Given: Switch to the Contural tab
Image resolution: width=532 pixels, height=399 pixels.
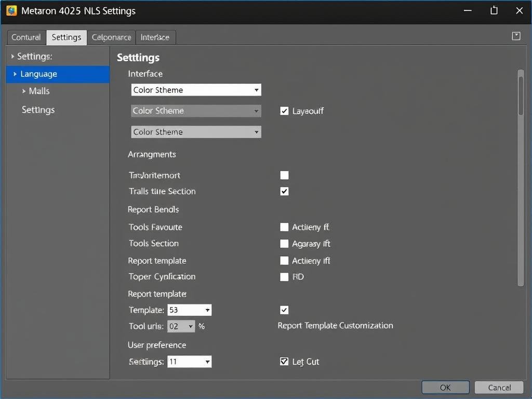Looking at the screenshot, I should pyautogui.click(x=26, y=37).
